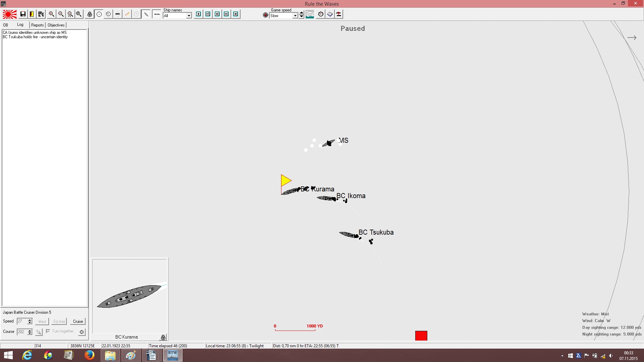The image size is (644, 362).
Task: Toggle the ship silhouette display button
Action: click(146, 14)
